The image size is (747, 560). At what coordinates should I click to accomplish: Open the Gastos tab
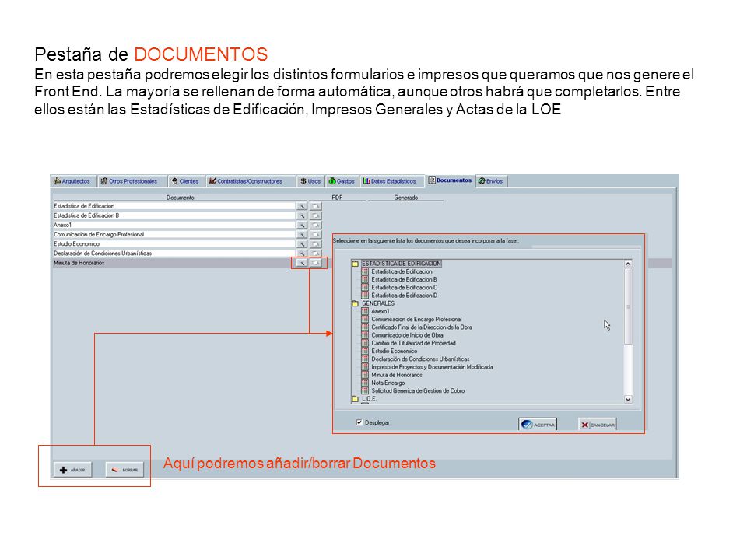[x=342, y=181]
